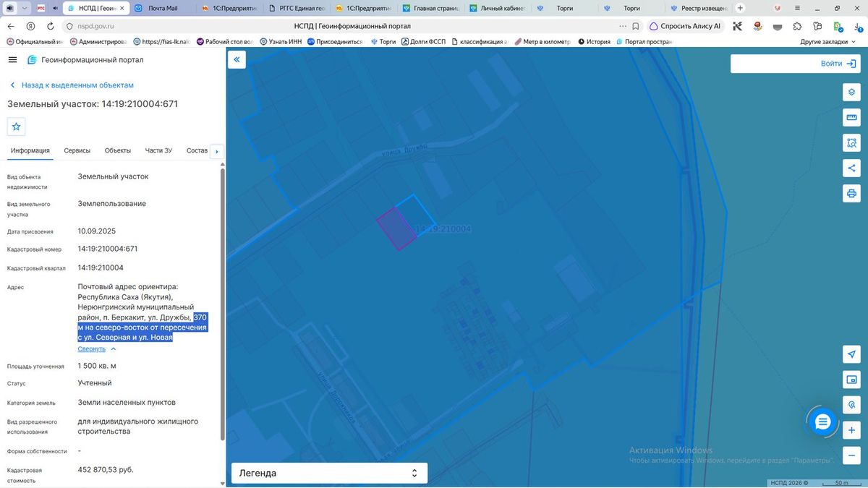This screenshot has height=488, width=868.
Task: Open a new browser tab
Action: [740, 8]
